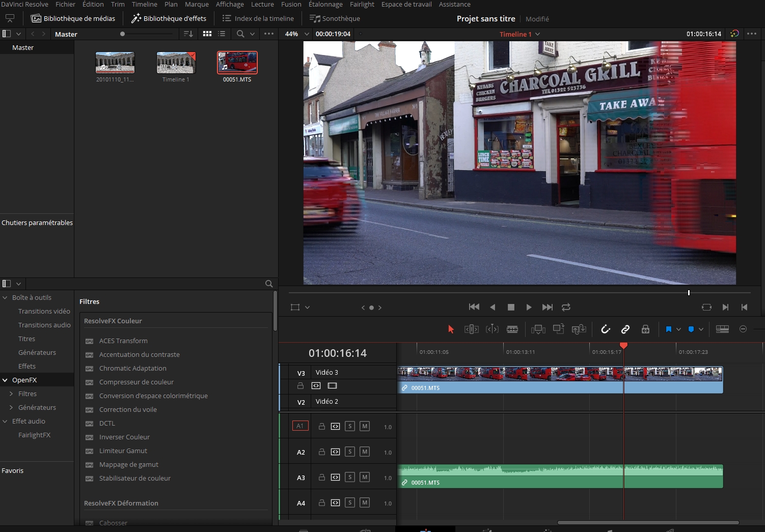Open the Sonothèque panel
Image resolution: width=765 pixels, height=532 pixels.
point(335,18)
